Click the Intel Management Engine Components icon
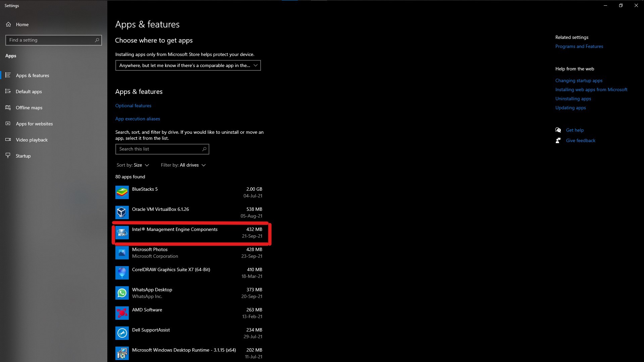The height and width of the screenshot is (362, 644). pos(122,233)
